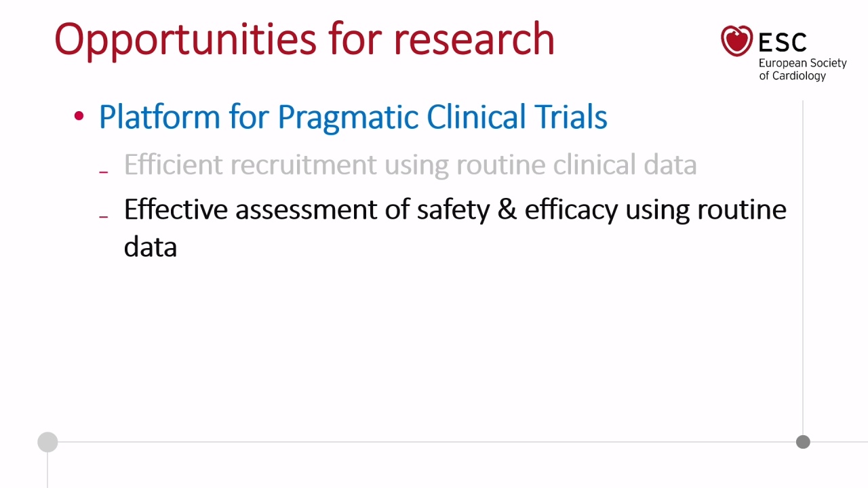
Task: Select the red bullet dot before Platform
Action: pos(79,117)
